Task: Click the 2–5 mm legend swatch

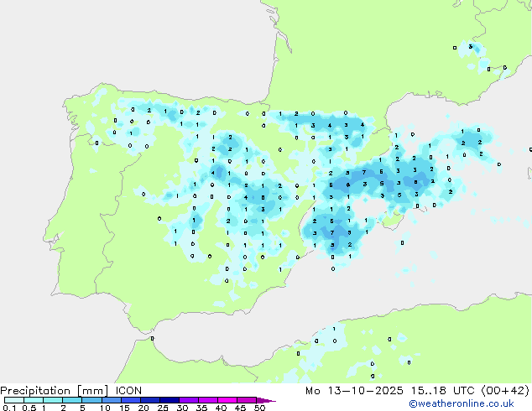Action: tap(72, 400)
